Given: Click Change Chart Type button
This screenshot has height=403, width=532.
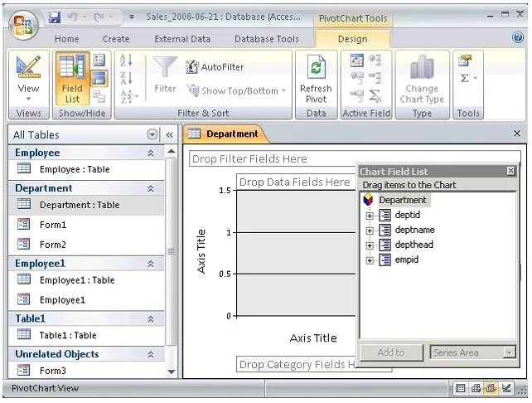Looking at the screenshot, I should click(422, 79).
